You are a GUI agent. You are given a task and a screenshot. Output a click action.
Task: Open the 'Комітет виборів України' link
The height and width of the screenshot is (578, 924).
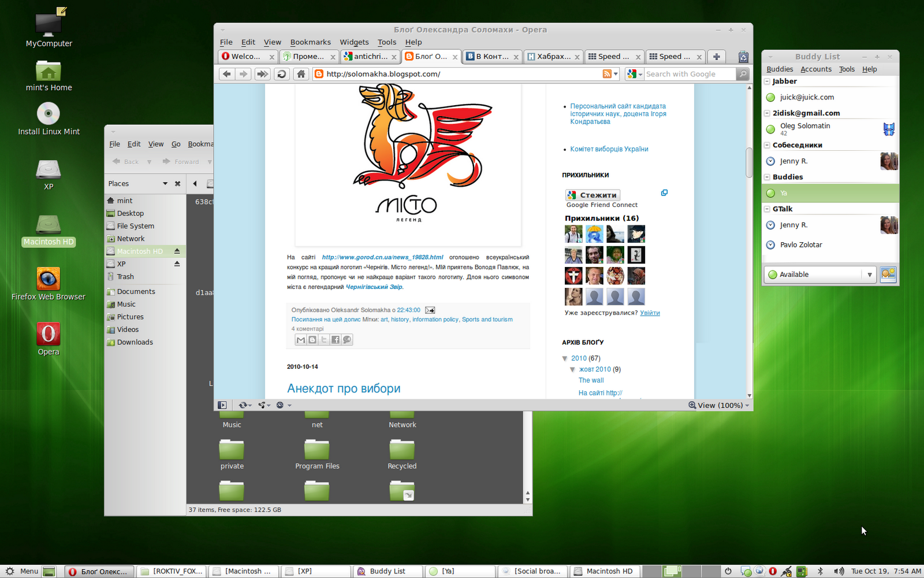point(609,149)
